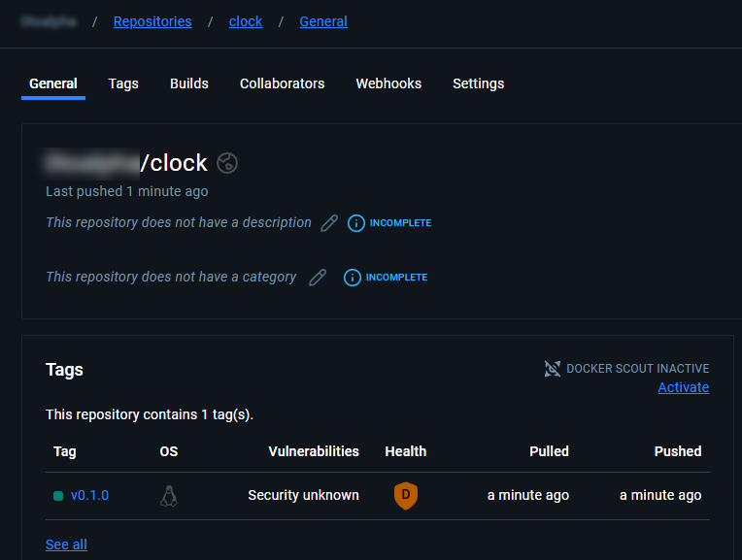Click 'DOCKER SCOUT INACTIVE' label
The image size is (742, 560).
[x=638, y=369]
